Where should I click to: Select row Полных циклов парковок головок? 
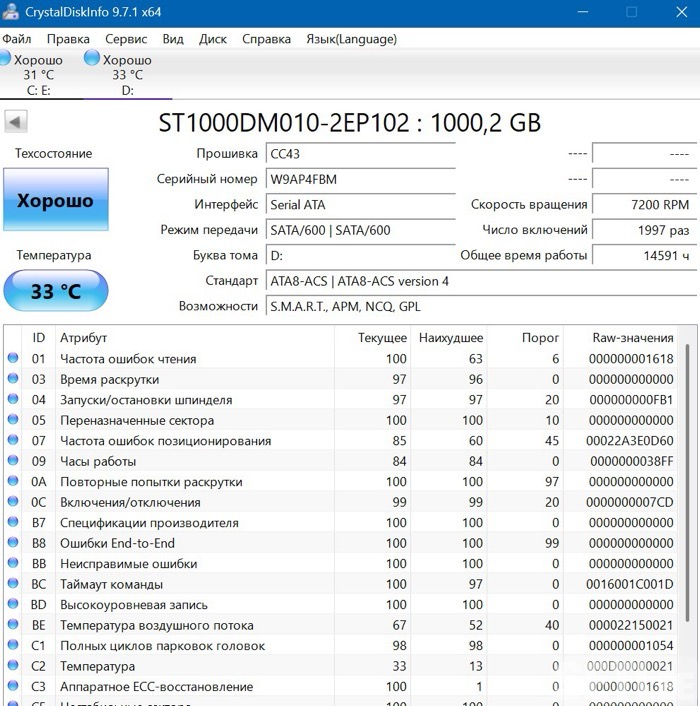[x=341, y=645]
